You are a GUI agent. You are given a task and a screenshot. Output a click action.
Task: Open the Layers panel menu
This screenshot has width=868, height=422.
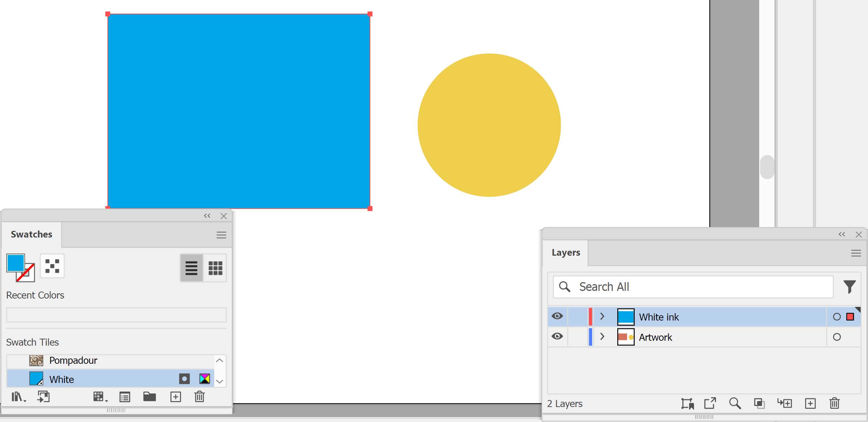(x=856, y=254)
